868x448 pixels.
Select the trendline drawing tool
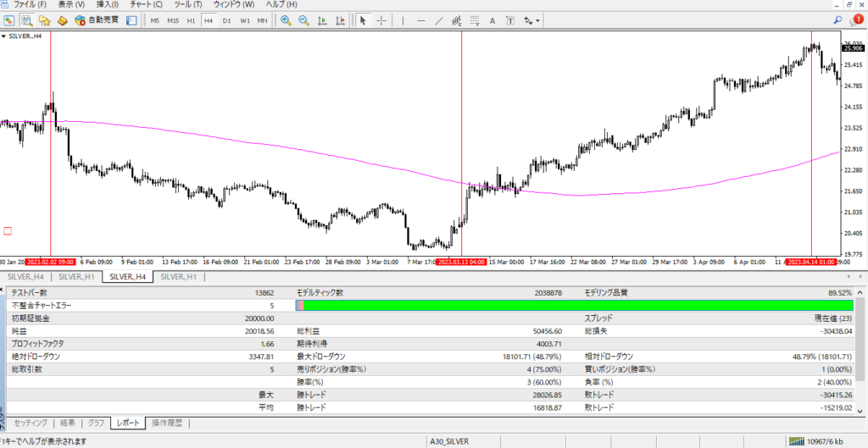point(440,20)
